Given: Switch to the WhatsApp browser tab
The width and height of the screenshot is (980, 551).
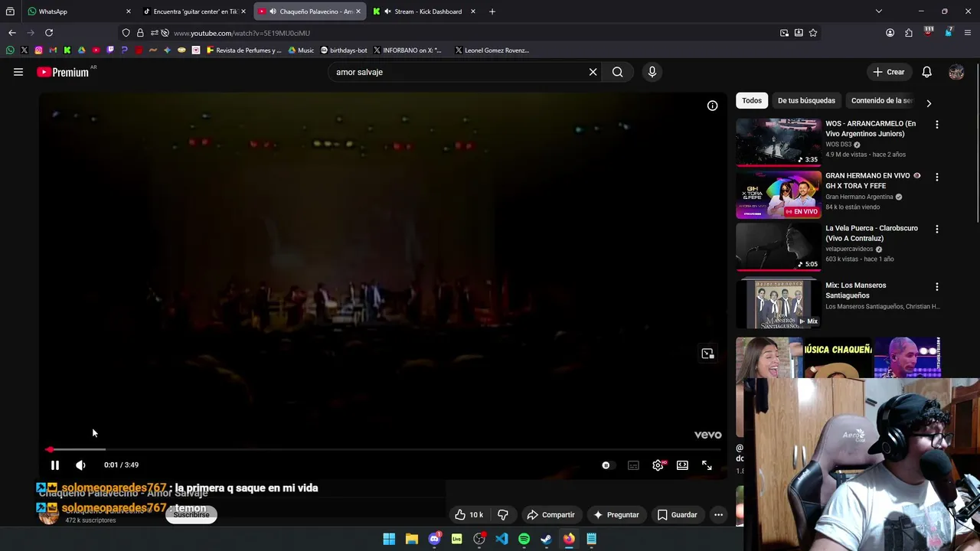Looking at the screenshot, I should (x=79, y=11).
